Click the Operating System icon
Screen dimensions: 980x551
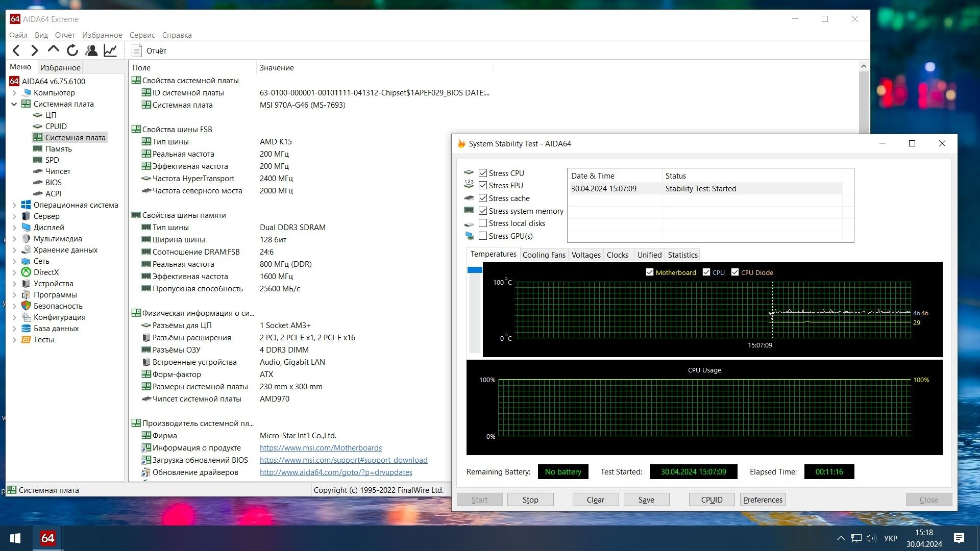coord(27,205)
